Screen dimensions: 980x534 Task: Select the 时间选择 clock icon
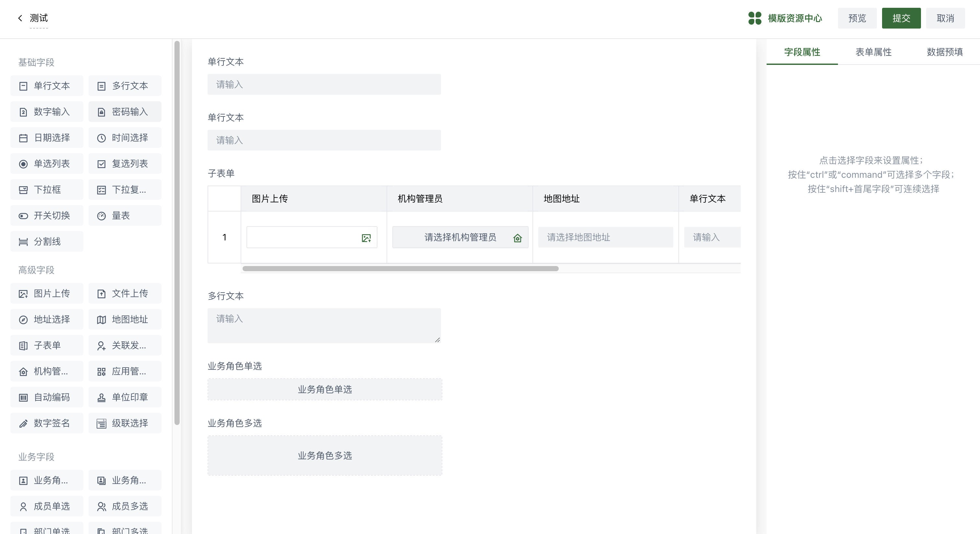101,138
